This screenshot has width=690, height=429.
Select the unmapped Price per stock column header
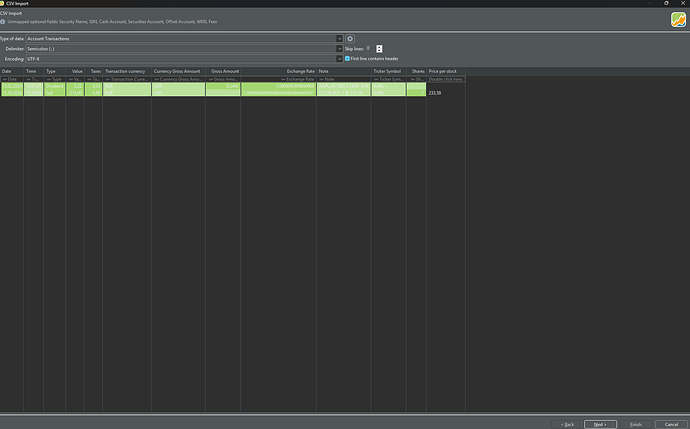[442, 72]
